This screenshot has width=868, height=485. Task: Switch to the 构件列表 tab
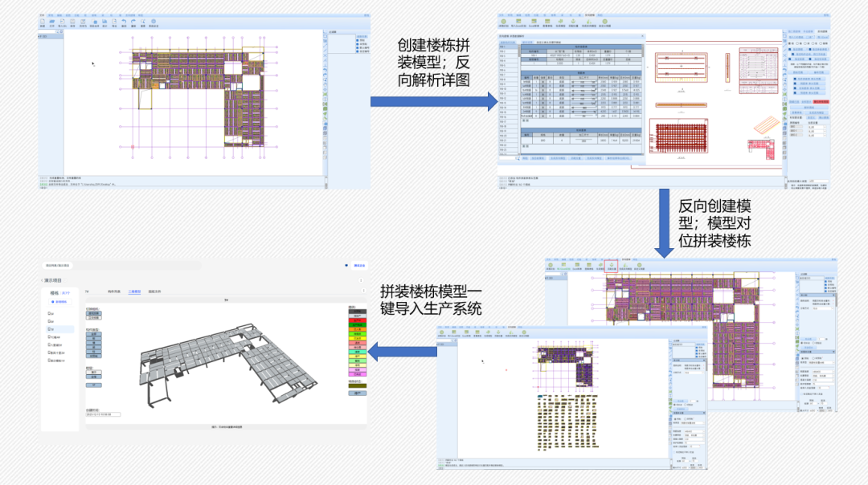[x=114, y=291]
